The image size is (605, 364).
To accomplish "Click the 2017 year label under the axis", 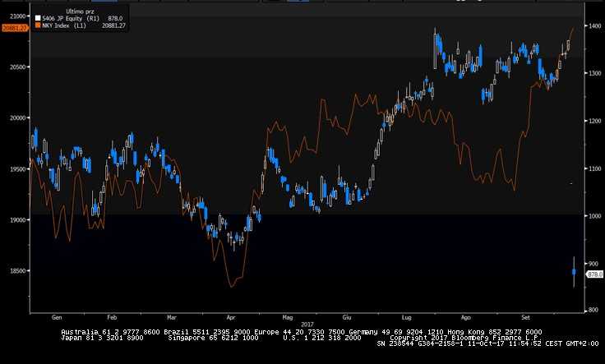I will (307, 325).
